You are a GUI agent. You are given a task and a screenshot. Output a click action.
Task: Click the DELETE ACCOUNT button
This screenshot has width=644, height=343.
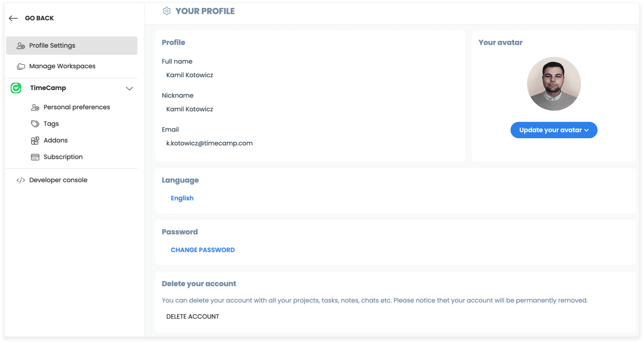coord(193,317)
